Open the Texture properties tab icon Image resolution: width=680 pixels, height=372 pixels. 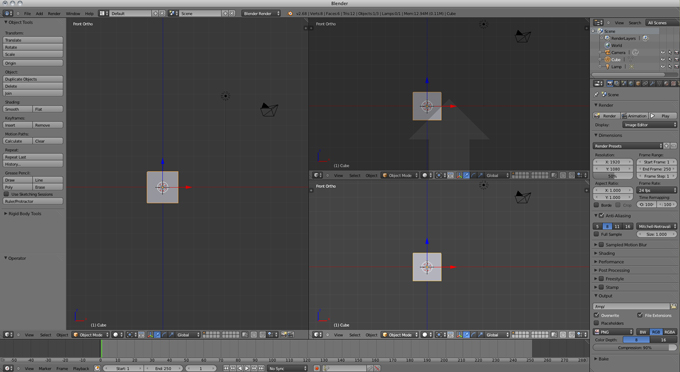(x=673, y=83)
